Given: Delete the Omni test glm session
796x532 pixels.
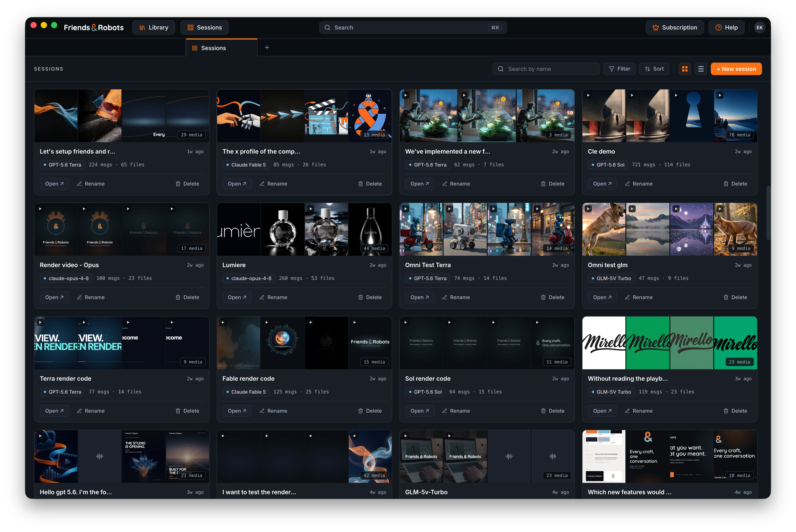Looking at the screenshot, I should coord(735,297).
